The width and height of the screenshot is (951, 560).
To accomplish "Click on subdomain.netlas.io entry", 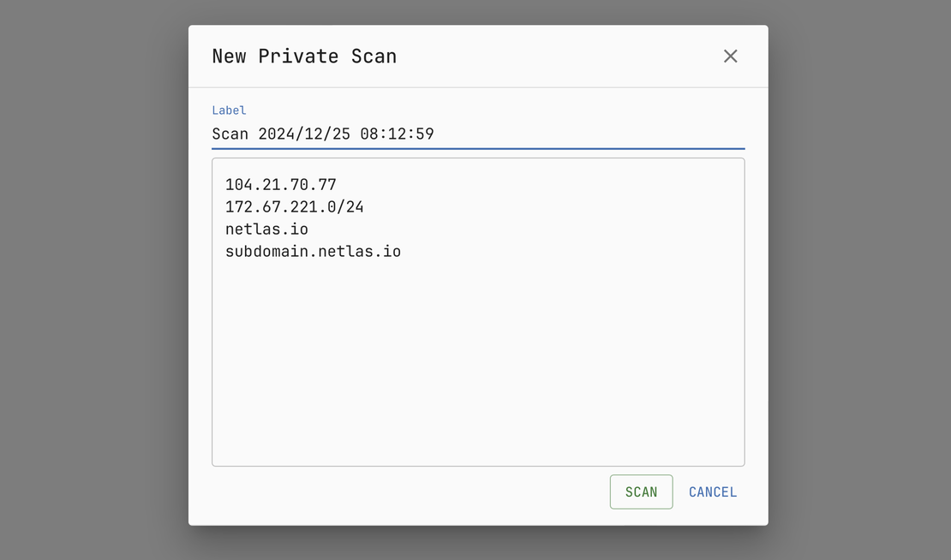I will coord(314,251).
